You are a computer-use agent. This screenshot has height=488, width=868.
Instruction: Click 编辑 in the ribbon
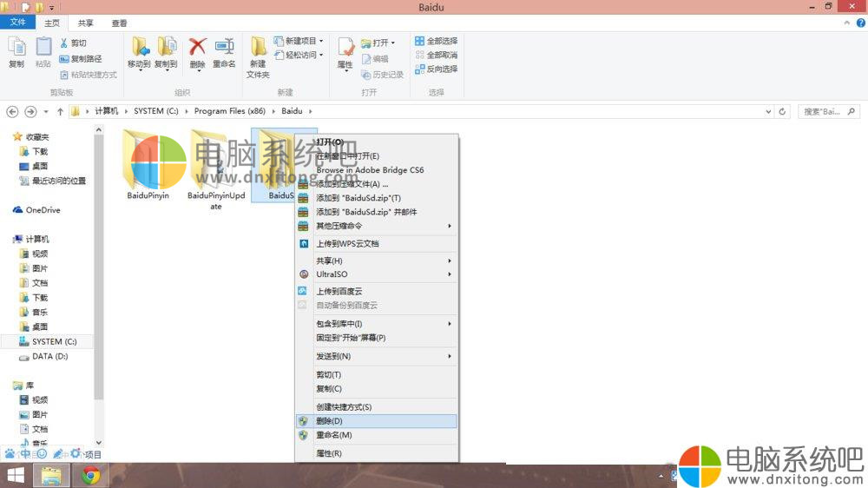click(375, 59)
